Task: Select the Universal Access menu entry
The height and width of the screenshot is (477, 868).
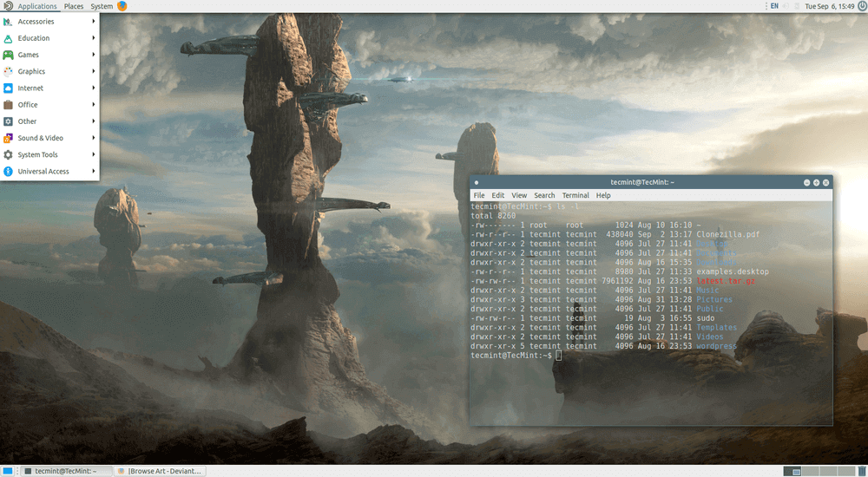Action: coord(49,171)
